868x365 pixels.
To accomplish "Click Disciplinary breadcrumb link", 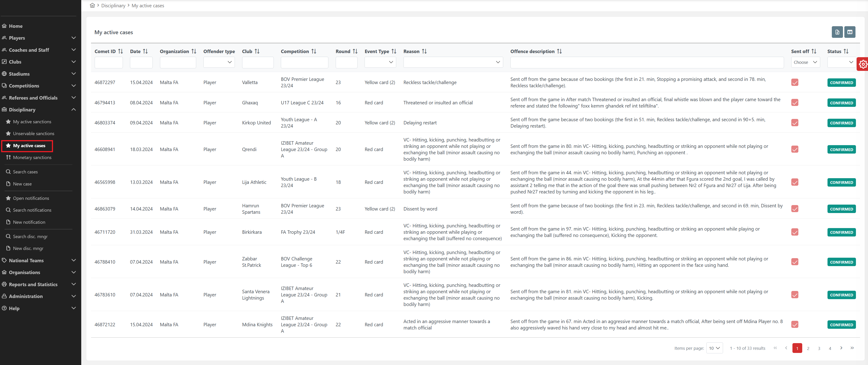I will 113,5.
